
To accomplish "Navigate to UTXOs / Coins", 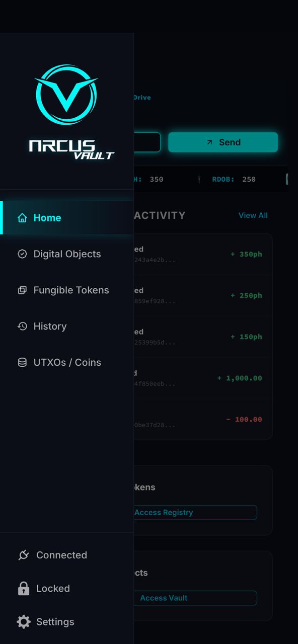I will tap(67, 362).
